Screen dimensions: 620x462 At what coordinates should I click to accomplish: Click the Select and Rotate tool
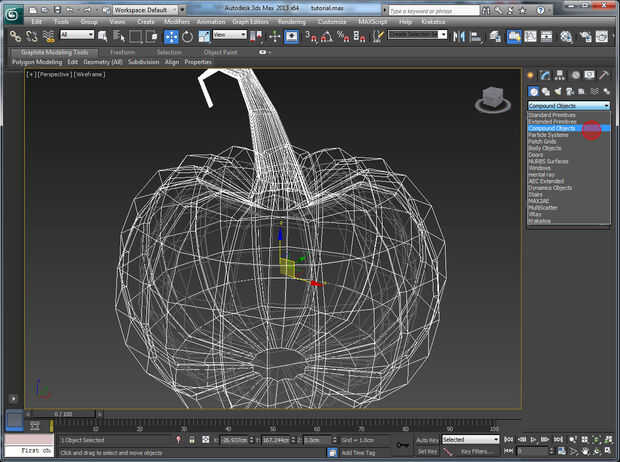pyautogui.click(x=187, y=36)
